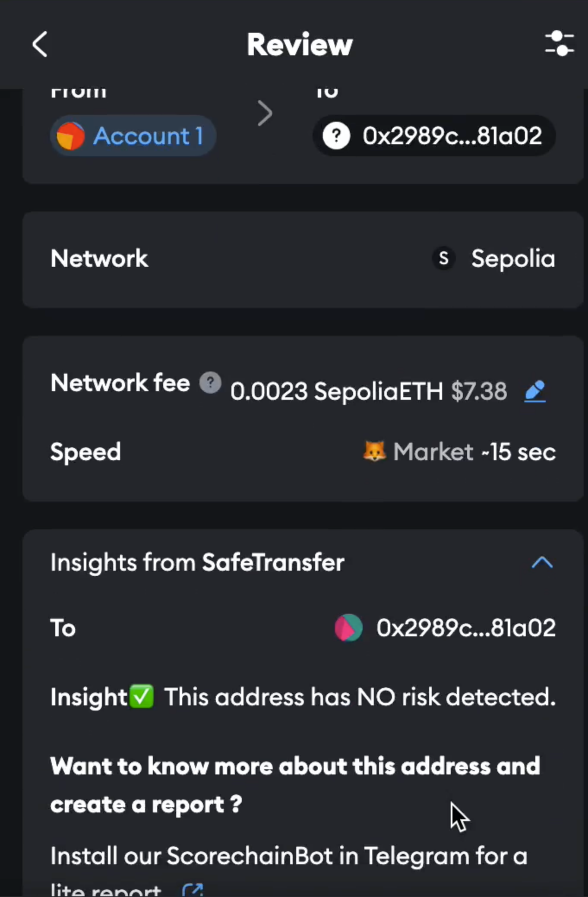Click the green checkmark insight icon
The width and height of the screenshot is (588, 897).
(x=142, y=696)
